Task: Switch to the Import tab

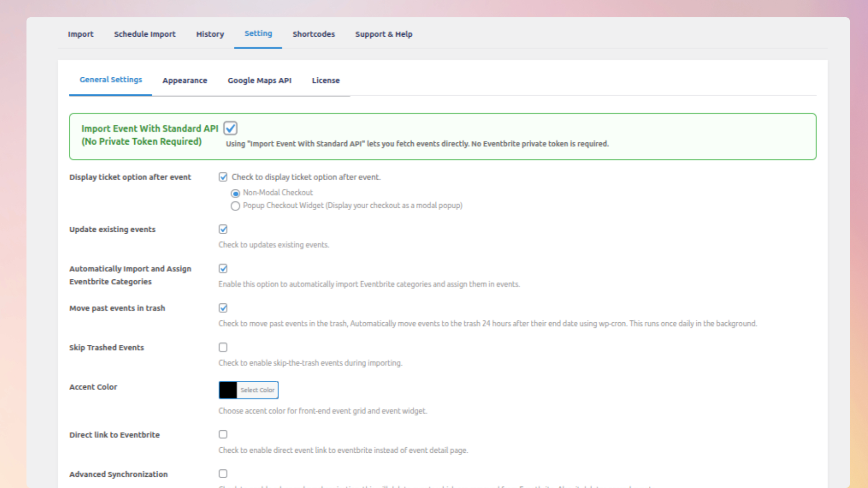Action: point(80,34)
